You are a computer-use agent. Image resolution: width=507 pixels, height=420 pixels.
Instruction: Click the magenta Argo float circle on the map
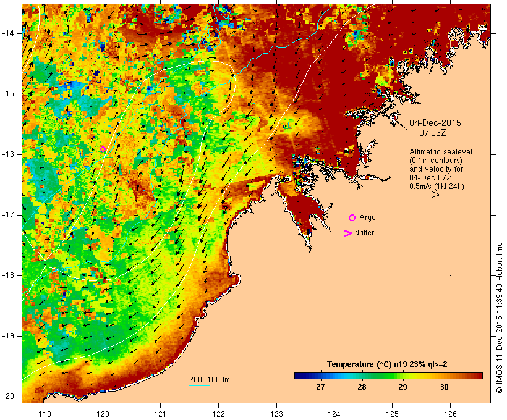pos(103,149)
